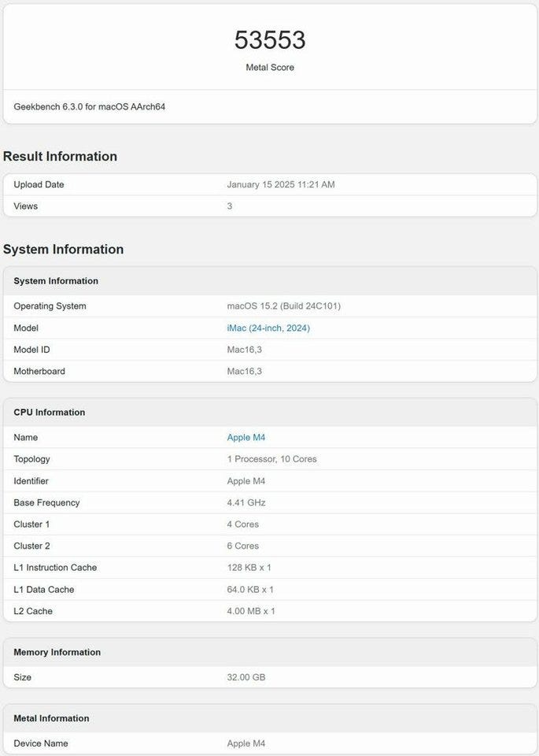Select the 64.0 KB x 1 value
539x756 pixels.
click(x=250, y=589)
